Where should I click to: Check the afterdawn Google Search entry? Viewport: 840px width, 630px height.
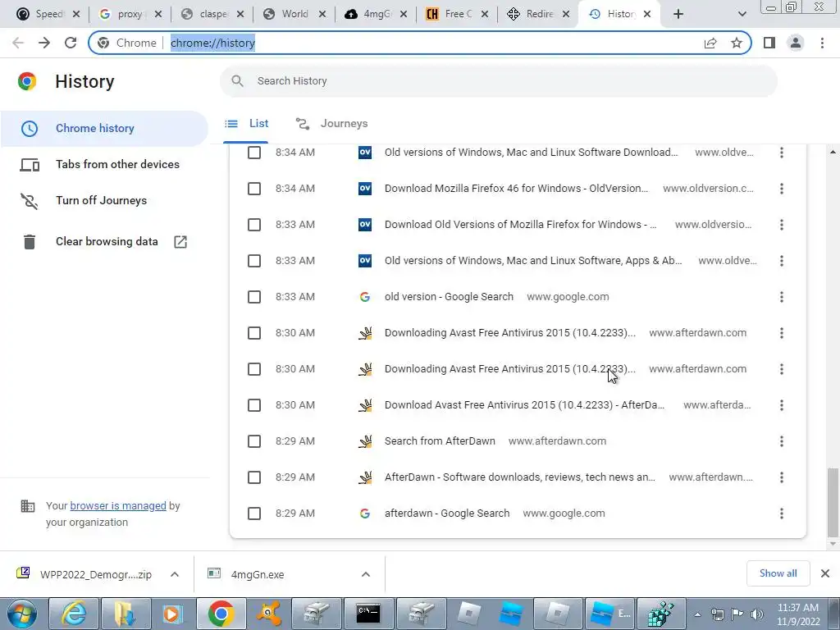click(254, 514)
